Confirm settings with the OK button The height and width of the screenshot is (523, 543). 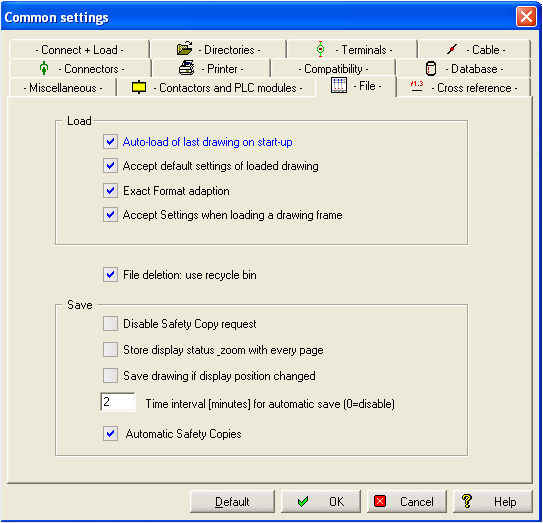(x=321, y=502)
